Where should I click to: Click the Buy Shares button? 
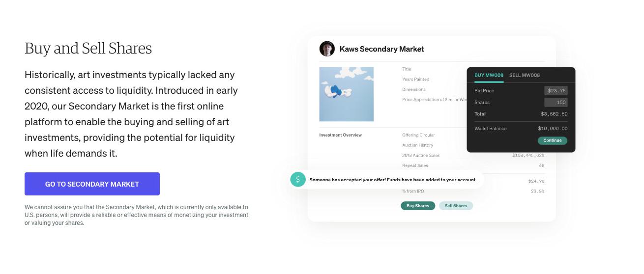[x=418, y=206]
